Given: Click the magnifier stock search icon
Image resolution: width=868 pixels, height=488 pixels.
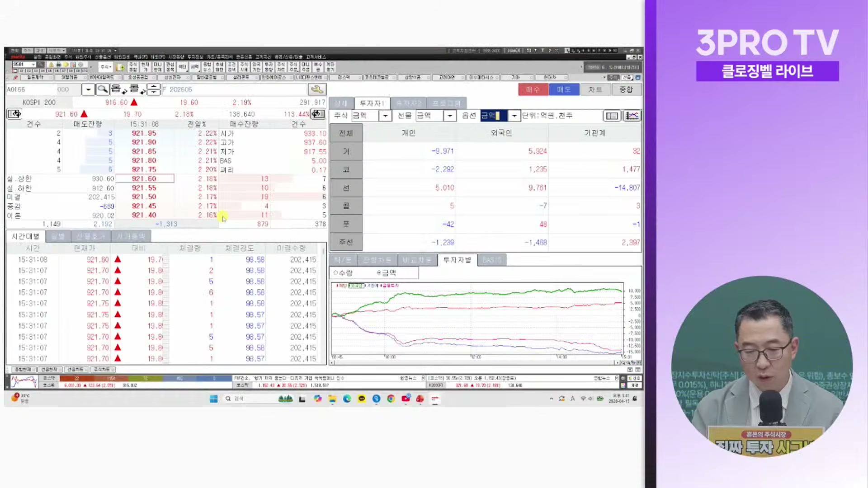Looking at the screenshot, I should (x=103, y=89).
